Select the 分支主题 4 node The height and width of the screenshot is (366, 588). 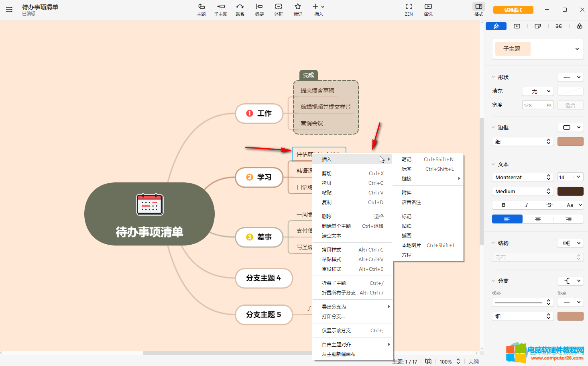tap(264, 278)
